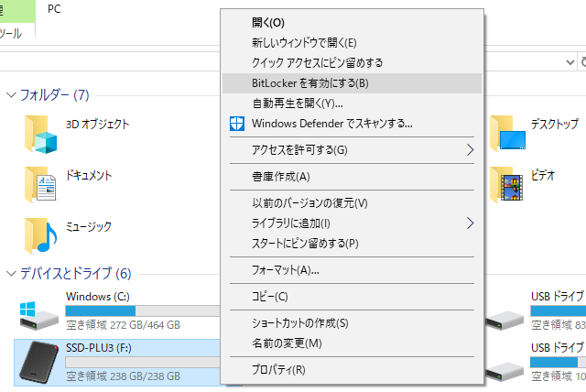Switch to the PC ribbon tab
This screenshot has height=392, width=586.
[x=54, y=9]
